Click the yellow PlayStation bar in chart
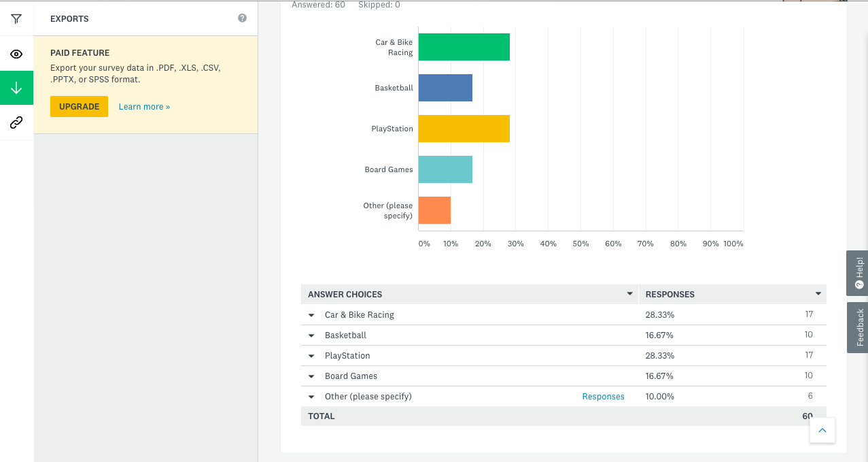 (464, 129)
